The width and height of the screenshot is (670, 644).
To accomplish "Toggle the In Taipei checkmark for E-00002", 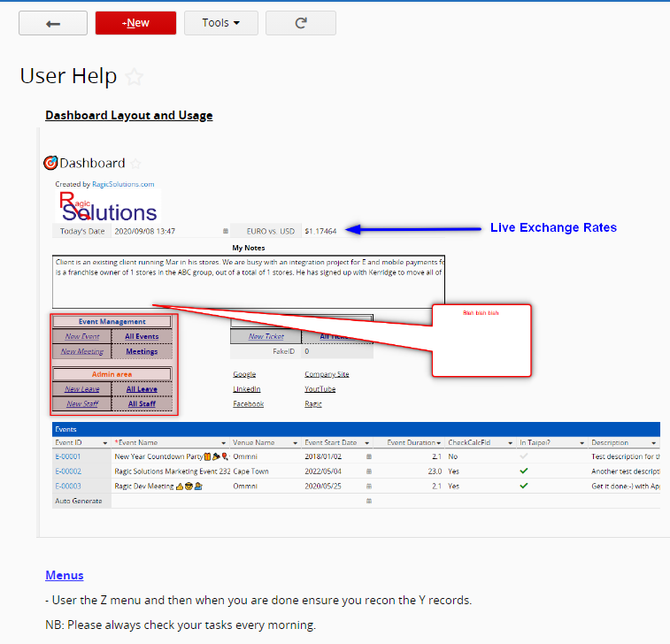I will (x=524, y=471).
